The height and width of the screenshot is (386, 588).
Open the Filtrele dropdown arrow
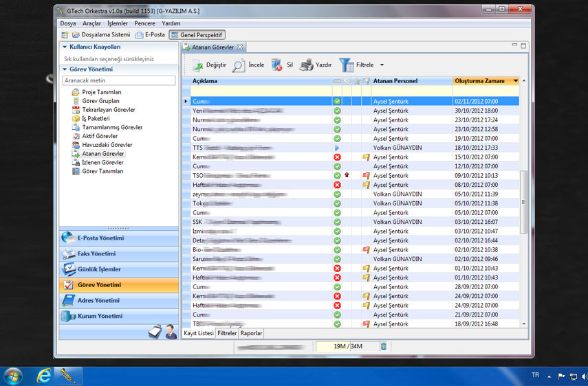click(x=382, y=65)
